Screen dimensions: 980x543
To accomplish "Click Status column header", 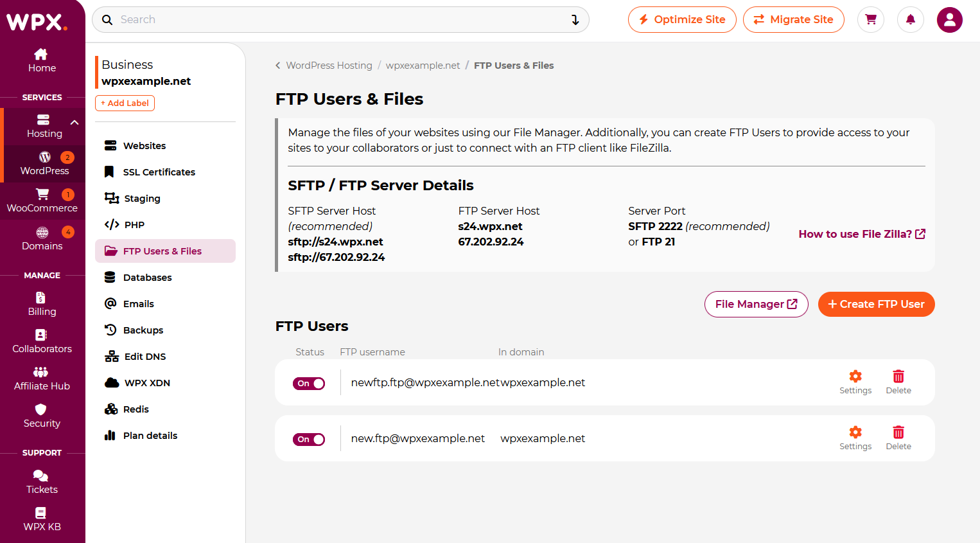I will click(x=310, y=352).
